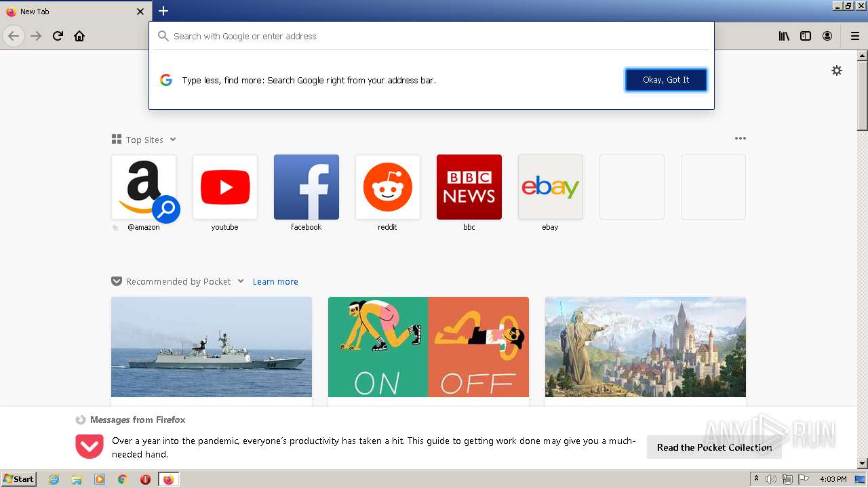Click the Pocket Learn more link
Viewport: 868px width, 488px height.
pyautogui.click(x=275, y=281)
